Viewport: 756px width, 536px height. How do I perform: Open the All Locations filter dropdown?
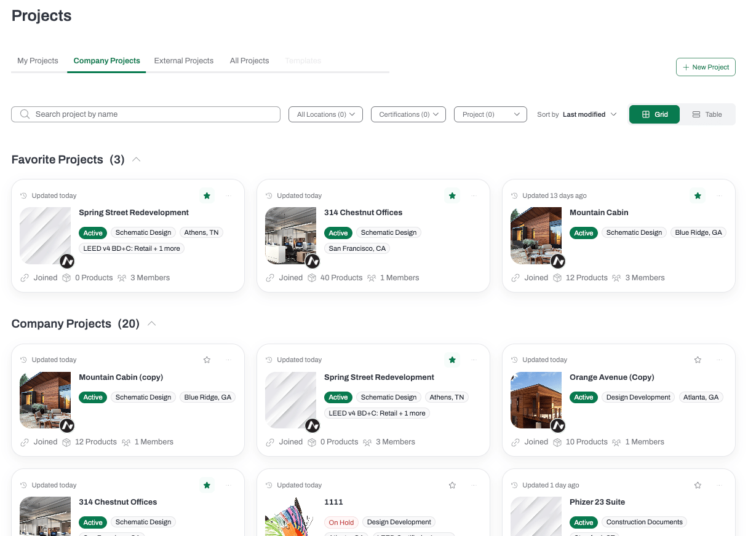point(325,114)
